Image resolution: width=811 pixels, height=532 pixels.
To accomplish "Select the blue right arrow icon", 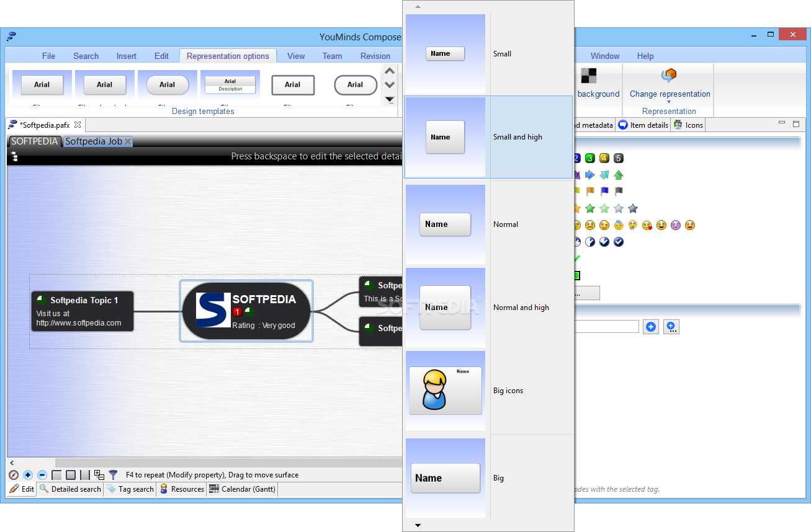I will [589, 175].
